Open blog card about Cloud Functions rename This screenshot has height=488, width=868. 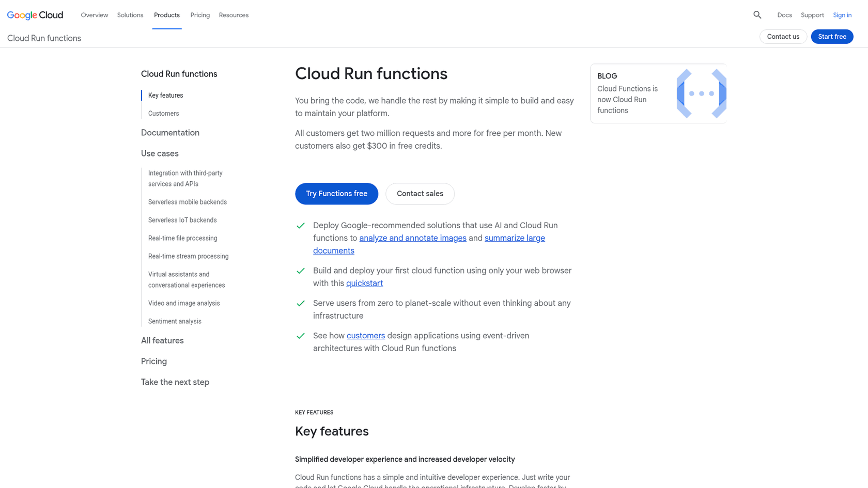click(658, 93)
